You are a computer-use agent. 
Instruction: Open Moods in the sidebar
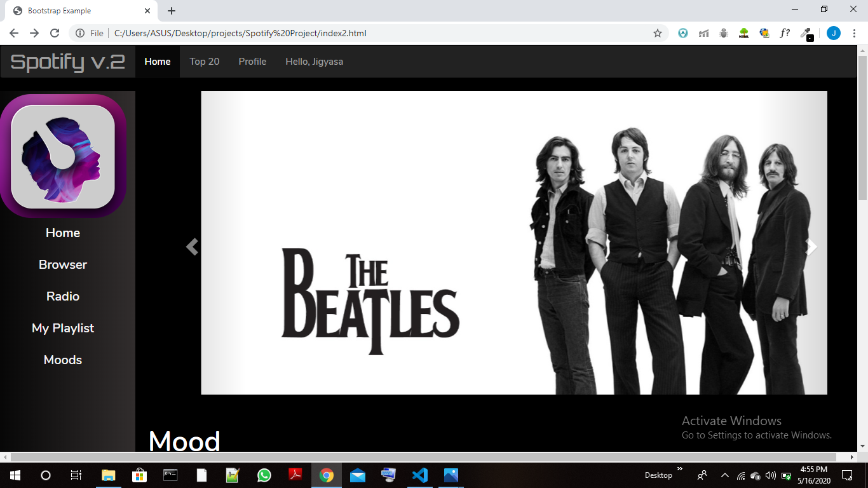pyautogui.click(x=63, y=360)
